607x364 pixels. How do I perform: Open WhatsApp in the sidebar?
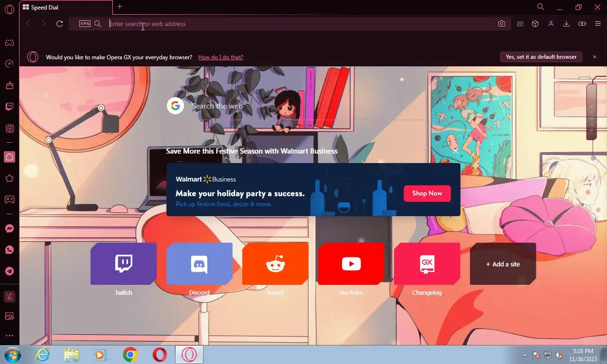(9, 250)
